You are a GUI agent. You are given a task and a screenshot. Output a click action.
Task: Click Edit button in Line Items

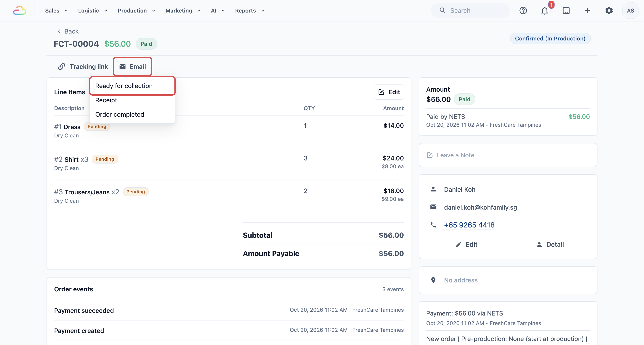click(389, 92)
